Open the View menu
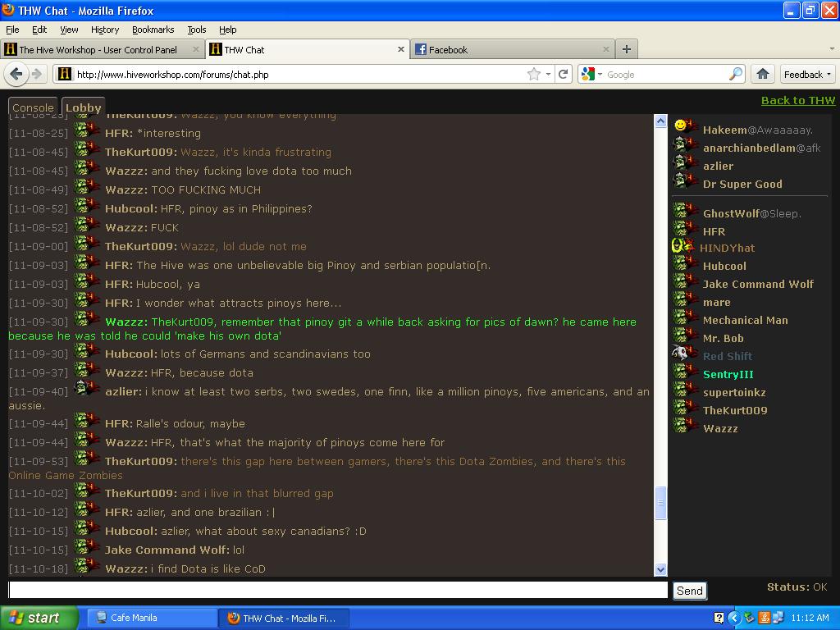The width and height of the screenshot is (840, 630). point(69,30)
